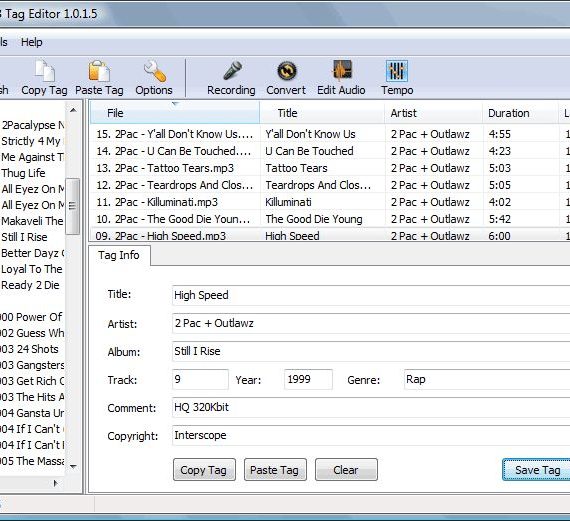Open the Convert tool icon
This screenshot has width=570, height=521.
[x=286, y=71]
